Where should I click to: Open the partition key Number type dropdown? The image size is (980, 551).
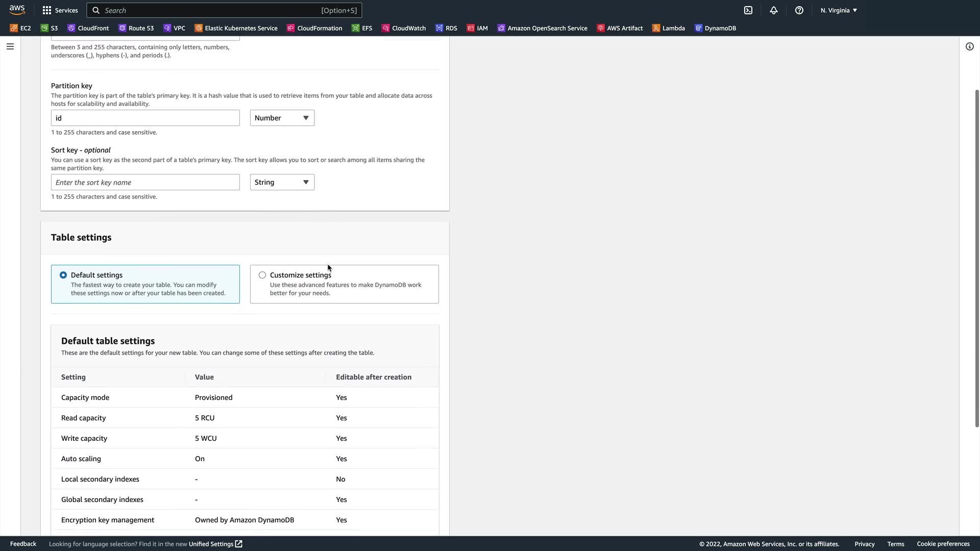[282, 118]
